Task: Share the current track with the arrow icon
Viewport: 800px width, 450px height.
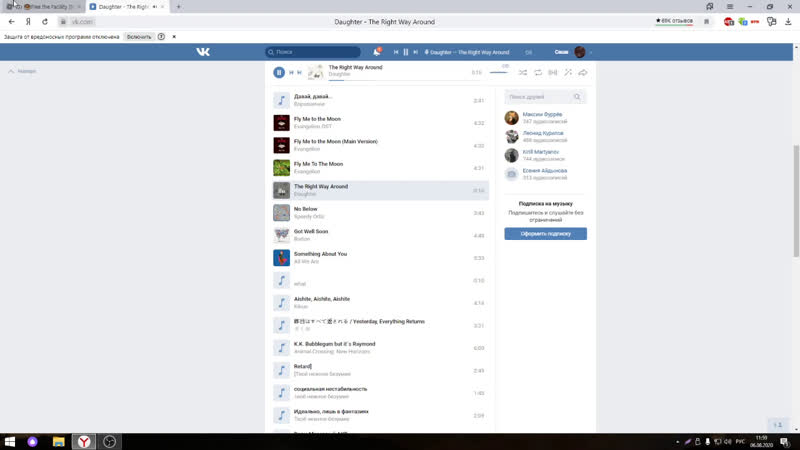Action: pyautogui.click(x=583, y=72)
